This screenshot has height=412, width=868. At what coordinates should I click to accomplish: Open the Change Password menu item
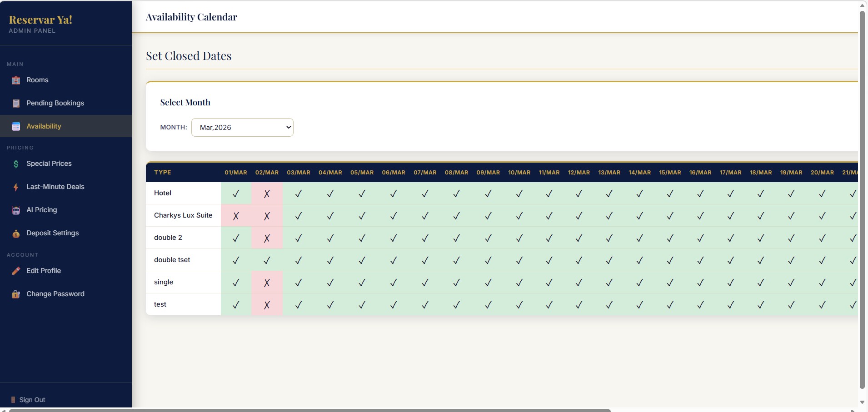point(55,294)
